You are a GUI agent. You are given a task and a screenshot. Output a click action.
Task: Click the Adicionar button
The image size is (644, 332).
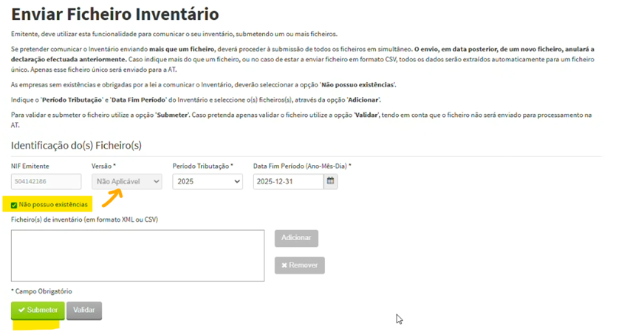[297, 238]
